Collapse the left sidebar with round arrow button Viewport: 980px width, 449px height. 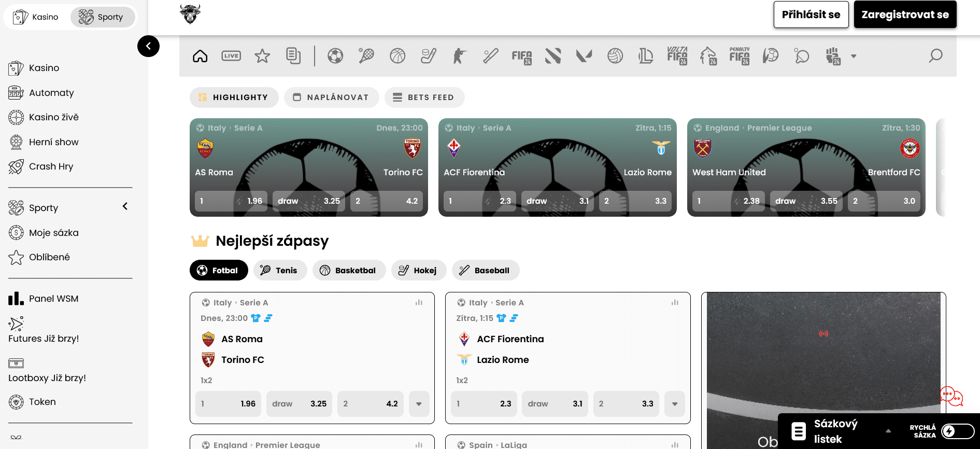[148, 46]
